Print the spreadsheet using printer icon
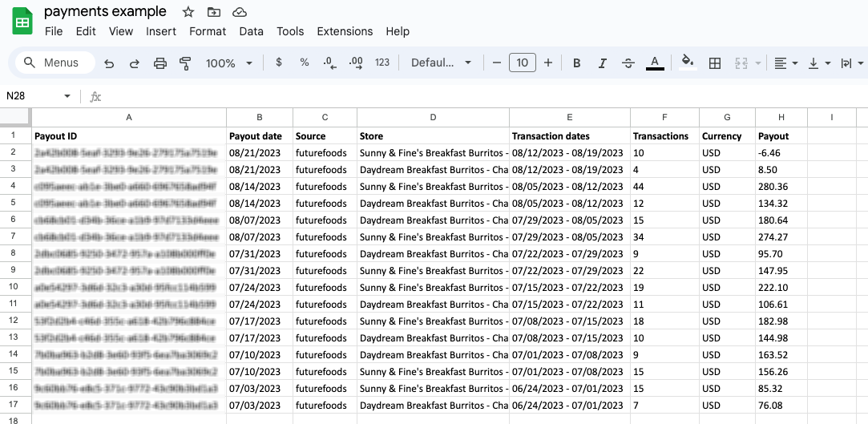 coord(160,63)
